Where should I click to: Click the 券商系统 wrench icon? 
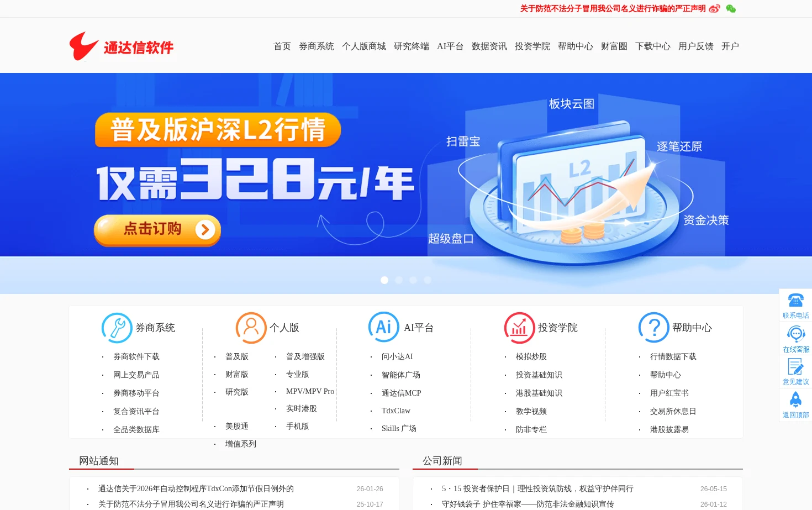coord(117,328)
